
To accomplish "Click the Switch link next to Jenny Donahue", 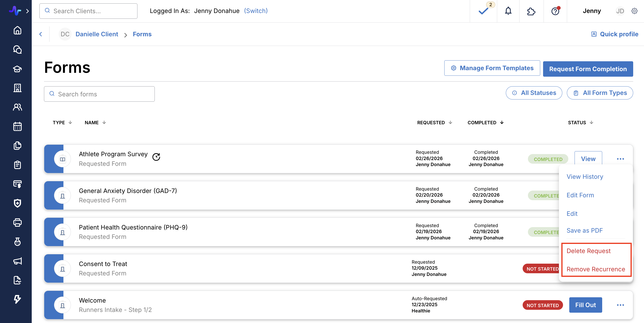I will tap(256, 11).
